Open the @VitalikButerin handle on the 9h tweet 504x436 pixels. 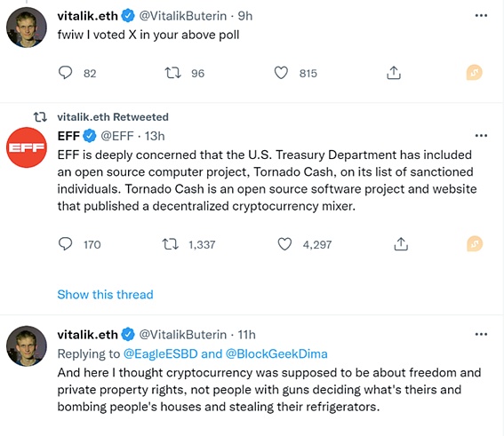[x=182, y=16]
